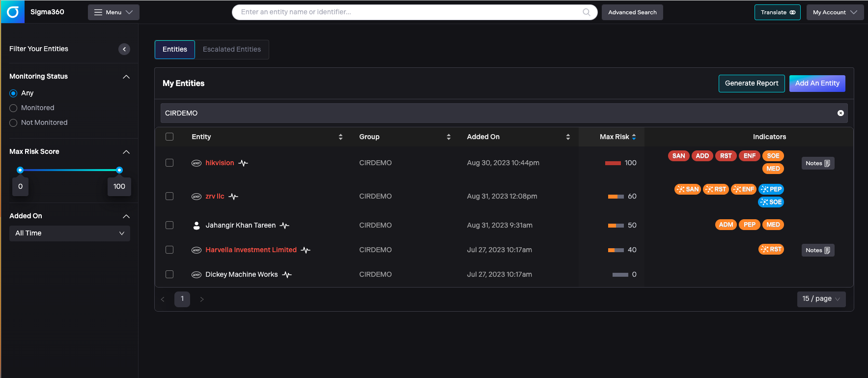Select the Monitored radio option

[13, 108]
